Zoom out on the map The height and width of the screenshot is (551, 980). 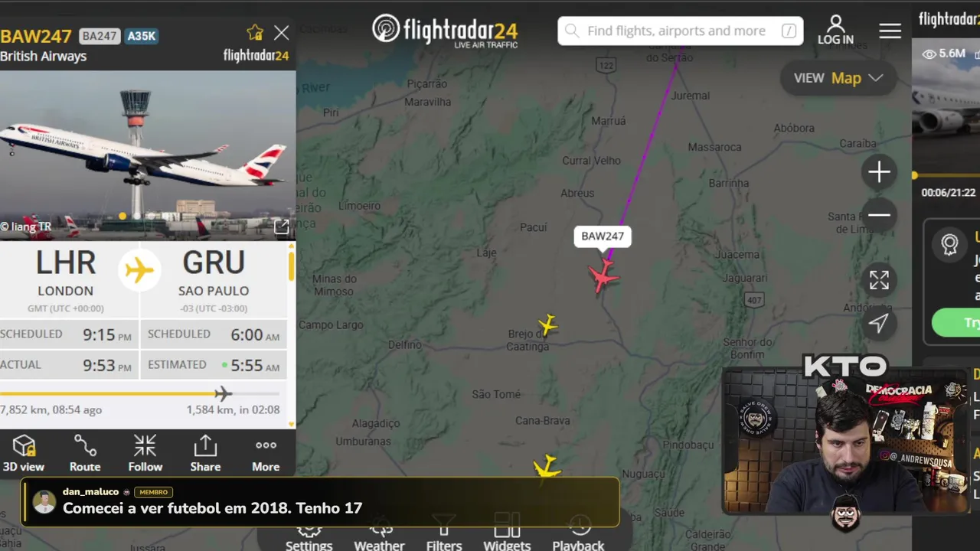[879, 215]
